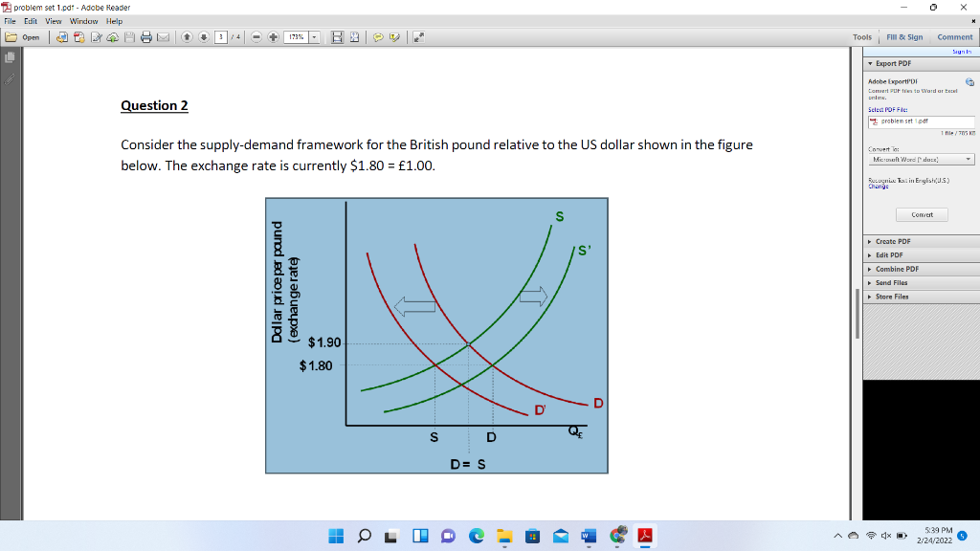Open the Windows Start menu
This screenshot has width=980, height=551.
coord(336,536)
